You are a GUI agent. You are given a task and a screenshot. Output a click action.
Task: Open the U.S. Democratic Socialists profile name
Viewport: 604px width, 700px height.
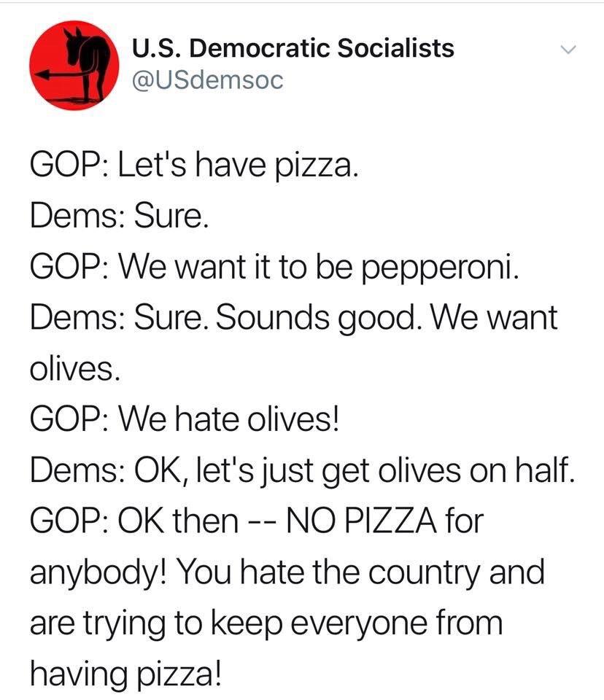[x=293, y=48]
